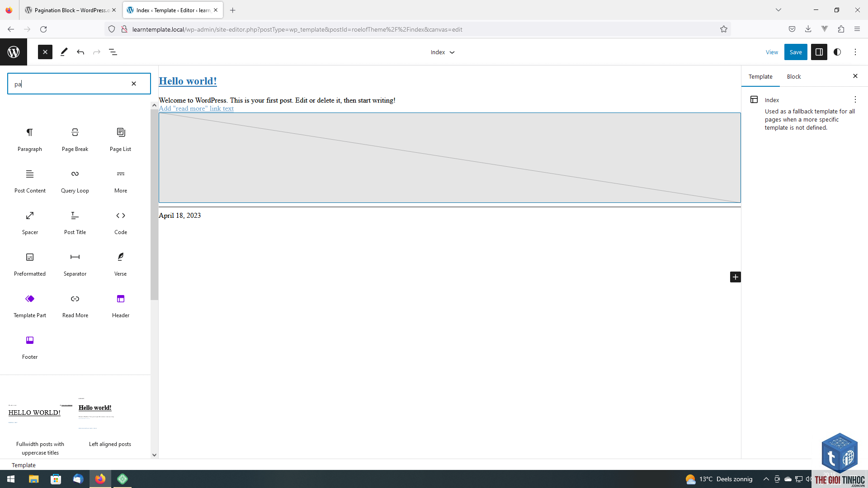Open Microsoft Store from the taskbar
Screen dimensions: 868x488
pos(56,479)
